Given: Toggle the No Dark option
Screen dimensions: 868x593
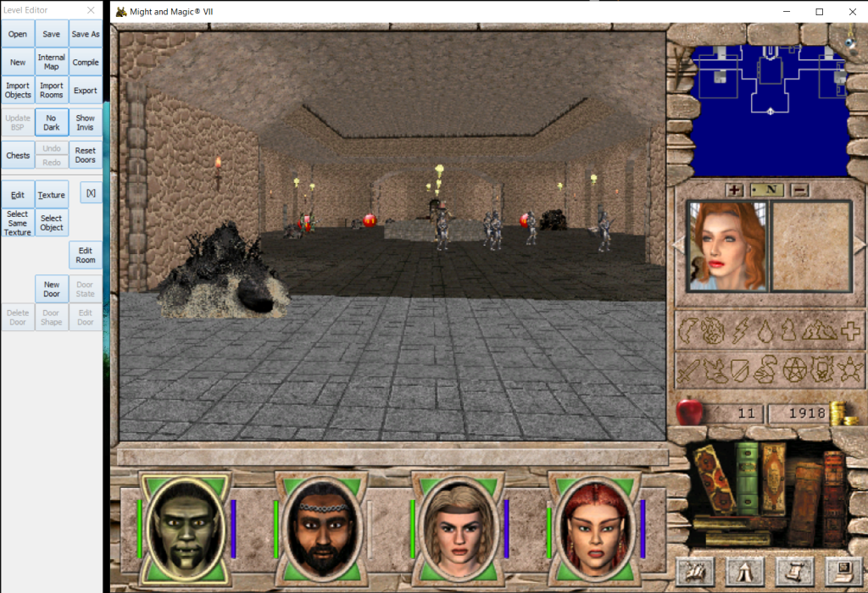Looking at the screenshot, I should pos(52,122).
